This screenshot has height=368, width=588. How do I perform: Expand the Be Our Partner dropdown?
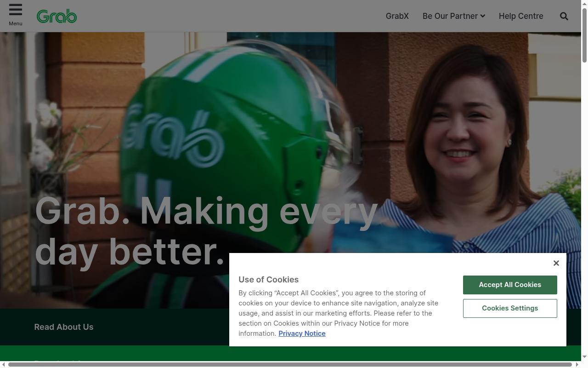454,16
